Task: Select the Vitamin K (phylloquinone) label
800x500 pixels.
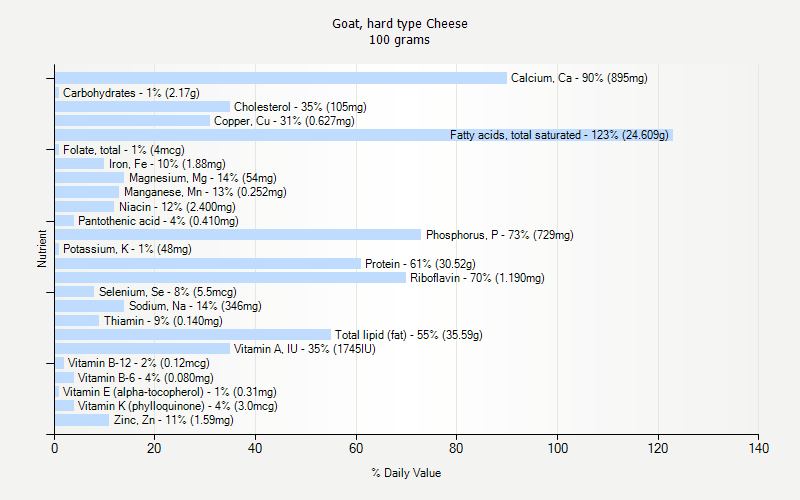Action: 177,406
